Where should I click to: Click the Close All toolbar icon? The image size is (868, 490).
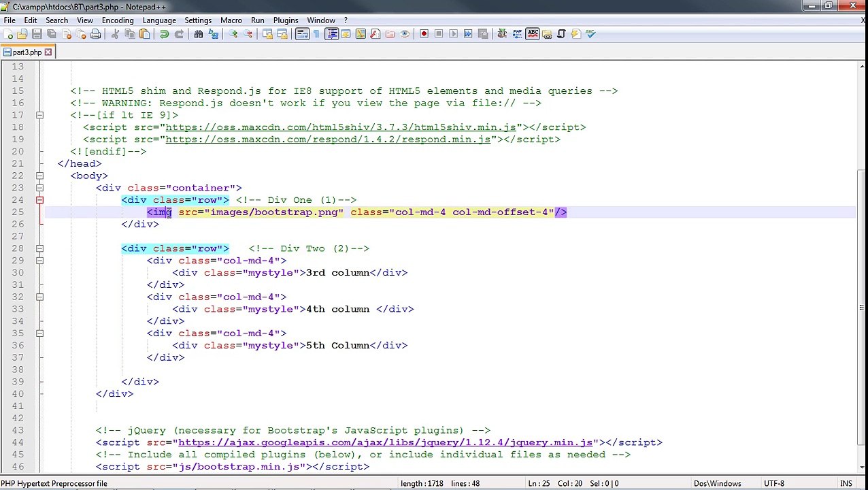(80, 34)
